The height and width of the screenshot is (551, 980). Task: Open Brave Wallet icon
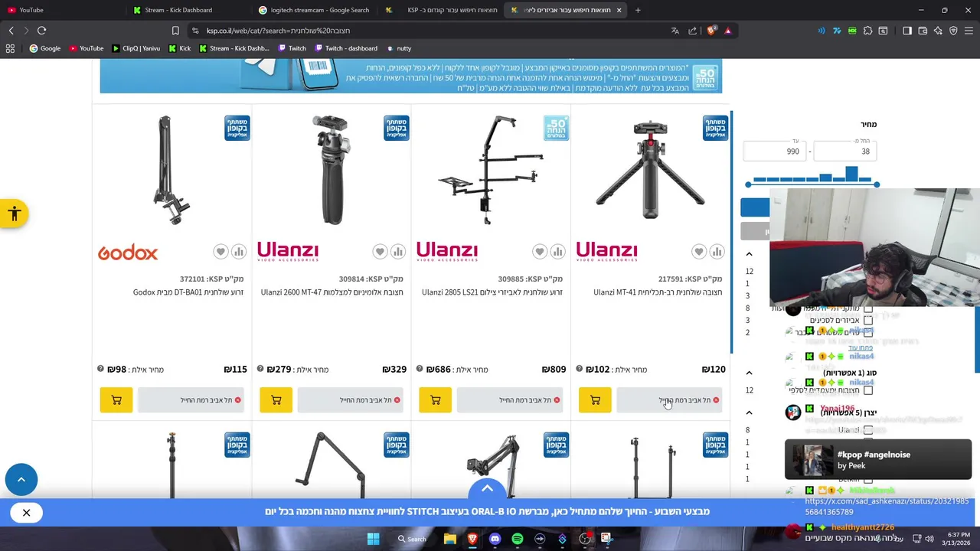923,31
